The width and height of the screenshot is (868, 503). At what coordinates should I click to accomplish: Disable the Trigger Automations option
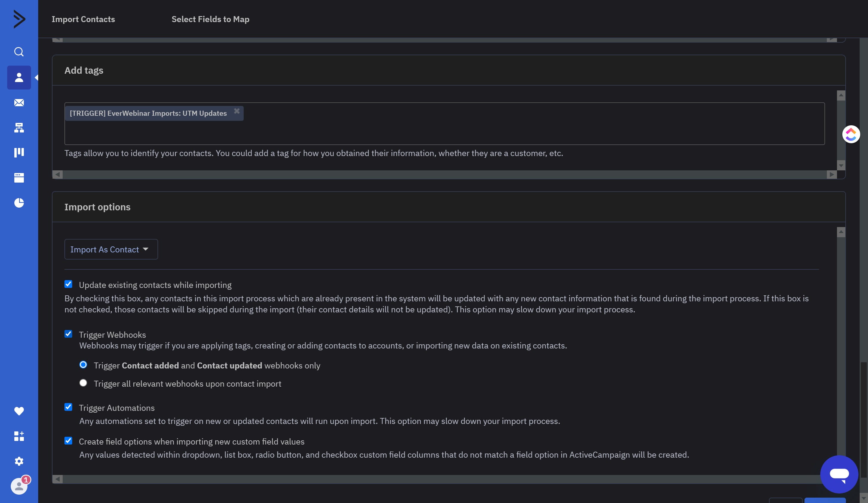pos(68,407)
